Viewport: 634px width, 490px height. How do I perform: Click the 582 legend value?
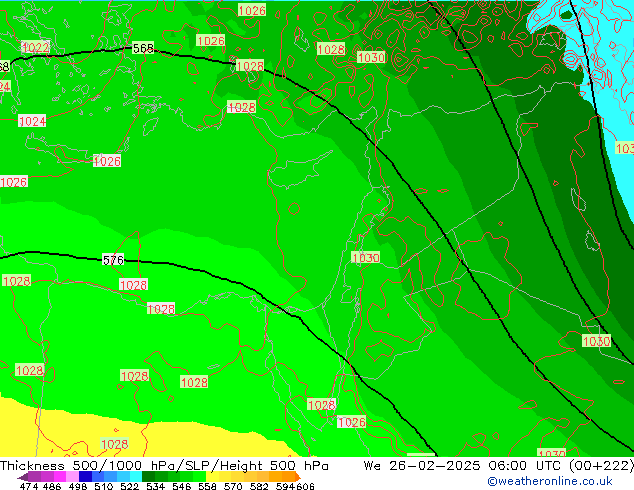[x=259, y=486]
